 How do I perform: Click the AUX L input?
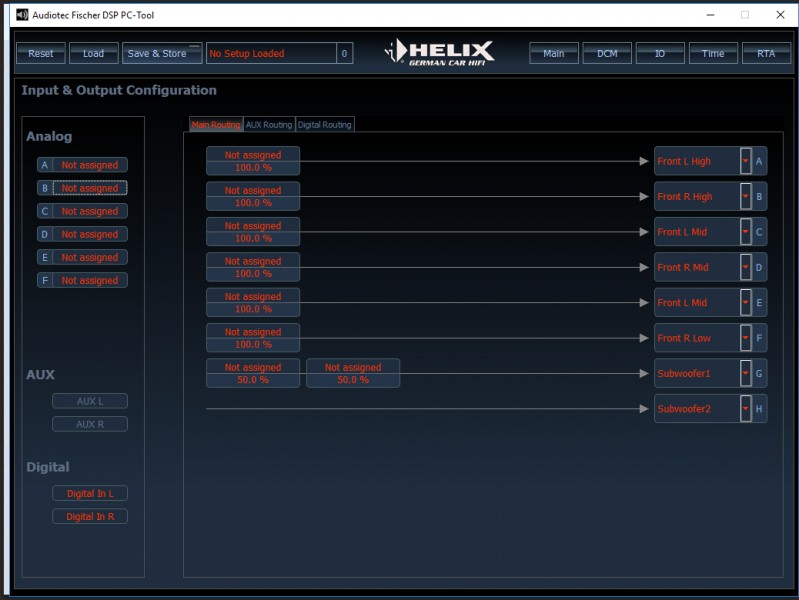(90, 401)
